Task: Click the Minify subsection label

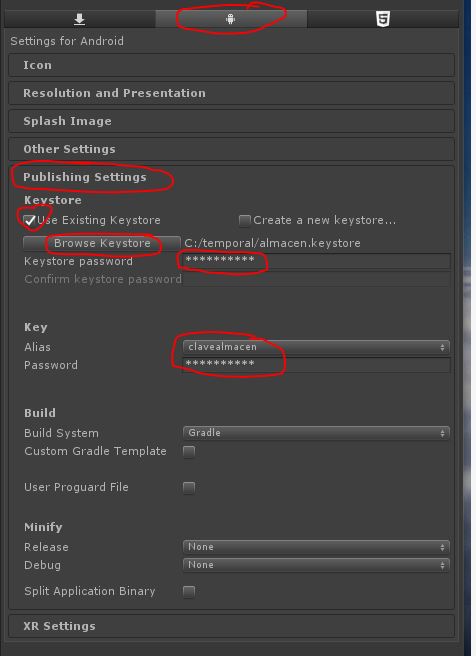Action: pos(43,527)
